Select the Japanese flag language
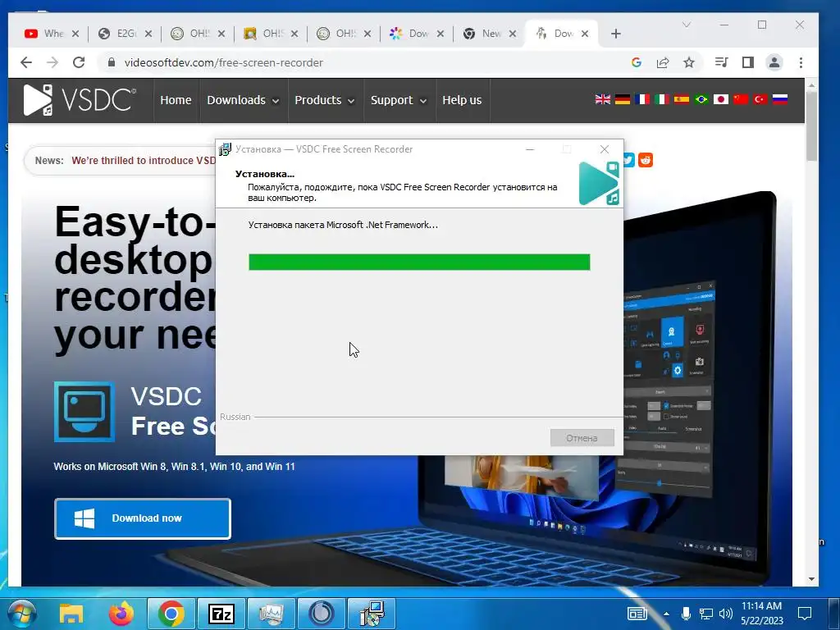Viewport: 840px width, 630px height. (x=721, y=99)
